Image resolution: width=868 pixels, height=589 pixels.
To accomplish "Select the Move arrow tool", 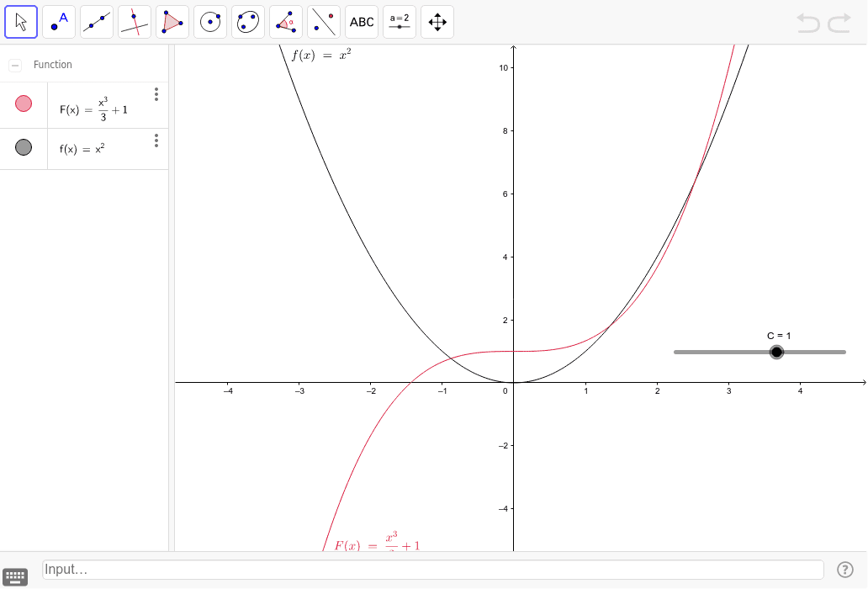I will (x=21, y=22).
